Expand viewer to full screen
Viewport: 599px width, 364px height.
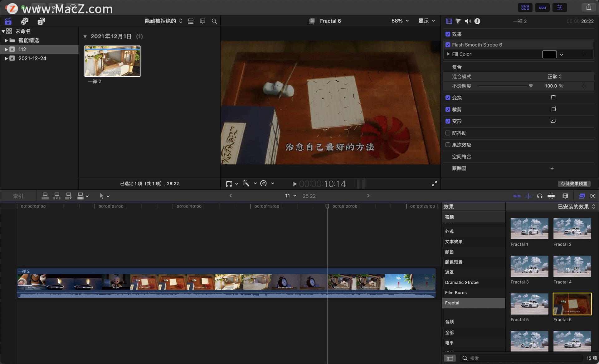coord(434,184)
